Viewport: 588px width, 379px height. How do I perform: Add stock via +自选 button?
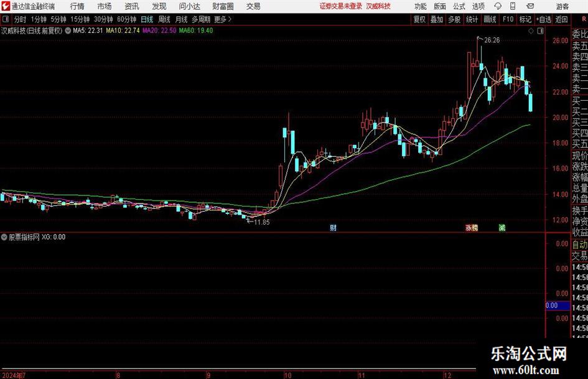pos(543,19)
